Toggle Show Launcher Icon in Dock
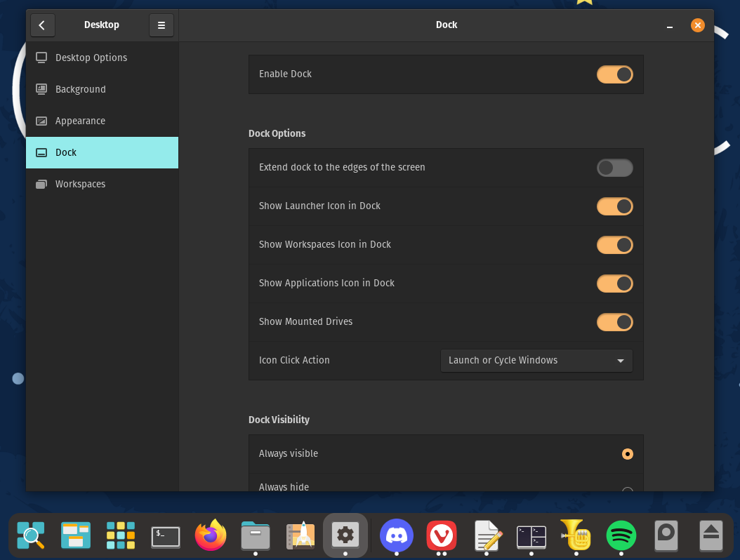The width and height of the screenshot is (740, 560). 614,206
